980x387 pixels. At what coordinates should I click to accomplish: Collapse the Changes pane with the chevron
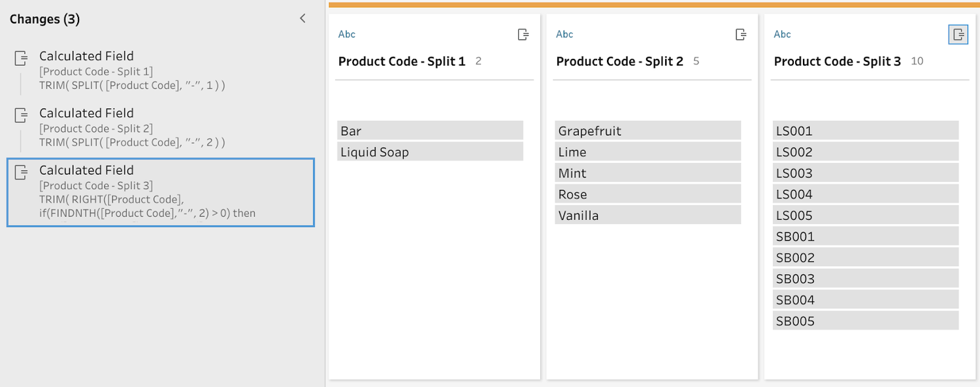302,19
